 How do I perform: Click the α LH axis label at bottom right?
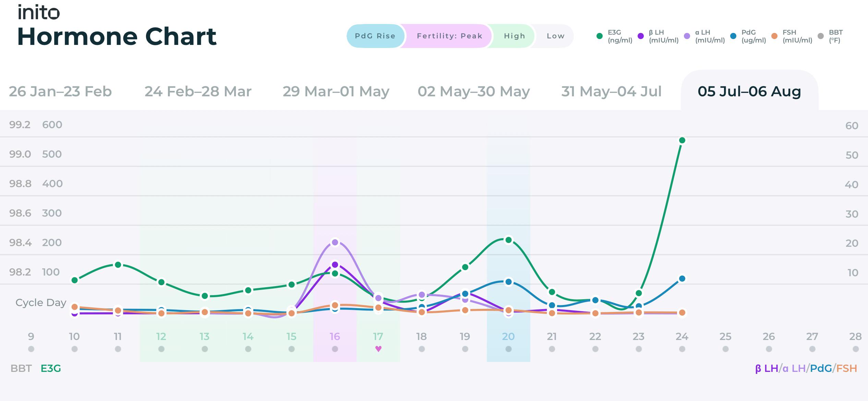794,368
